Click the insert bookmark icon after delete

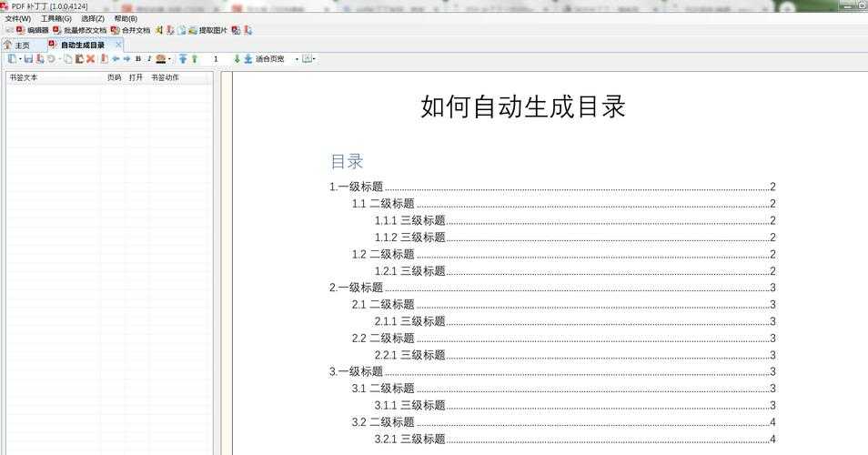pyautogui.click(x=104, y=58)
